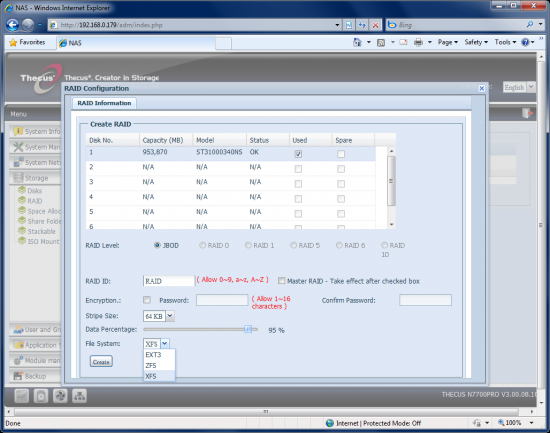Click the Create button
The height and width of the screenshot is (433, 550).
pos(101,361)
